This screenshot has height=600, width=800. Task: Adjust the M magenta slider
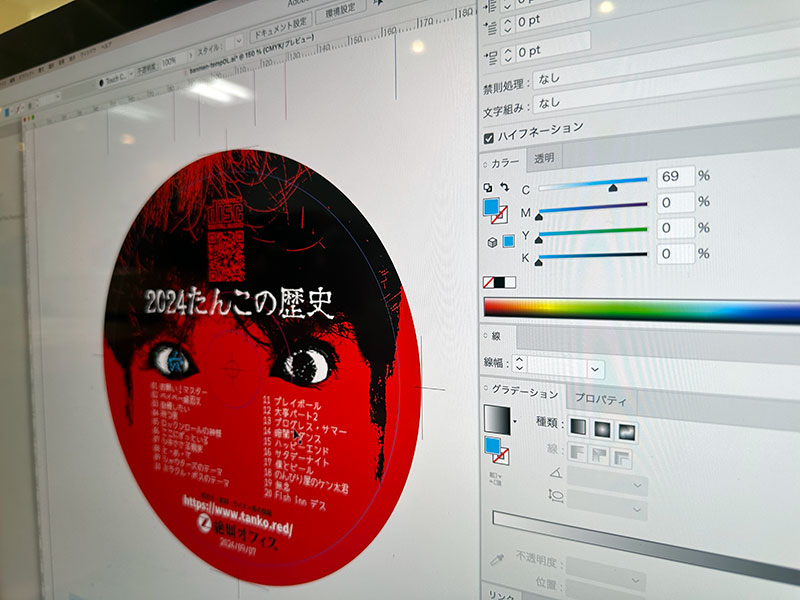593,210
